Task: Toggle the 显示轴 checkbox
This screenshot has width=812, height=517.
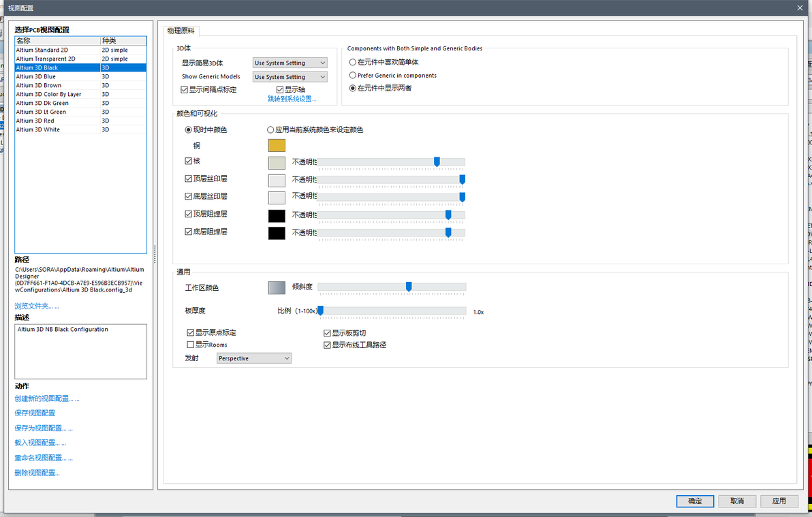Action: (280, 90)
